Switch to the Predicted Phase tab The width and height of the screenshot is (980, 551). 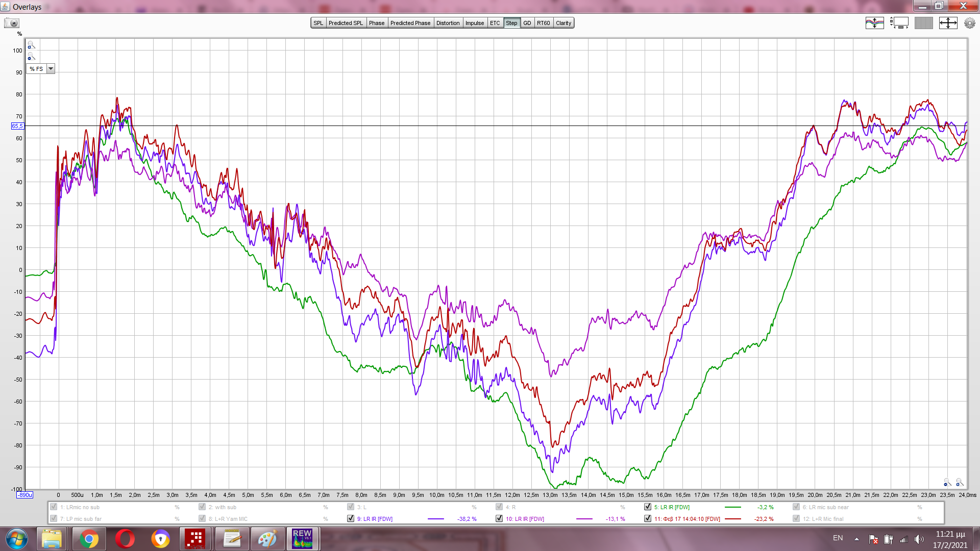point(410,23)
